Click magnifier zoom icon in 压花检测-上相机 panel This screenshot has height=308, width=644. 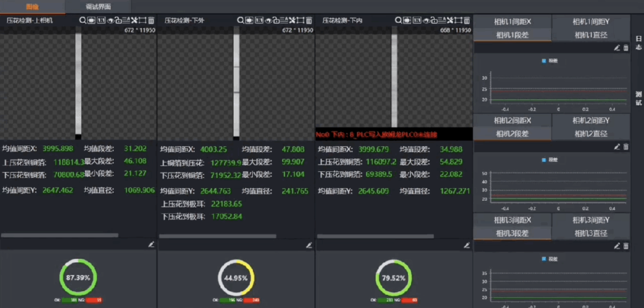point(83,21)
